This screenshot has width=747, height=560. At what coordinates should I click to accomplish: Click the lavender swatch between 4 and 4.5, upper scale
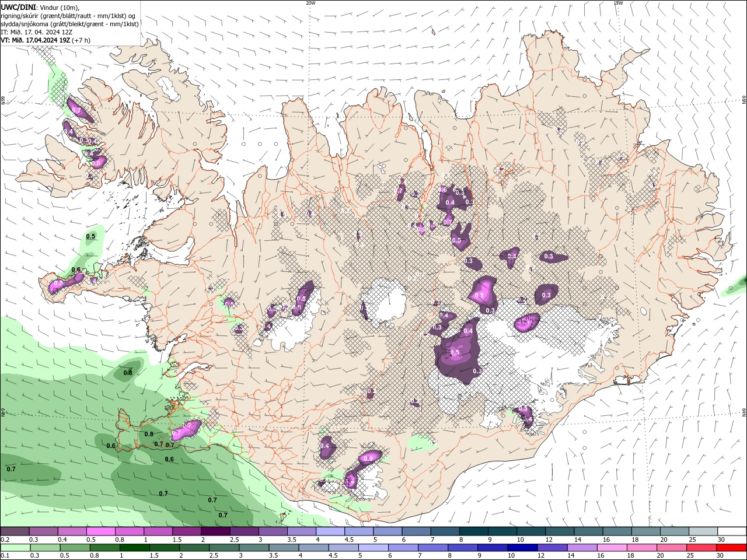pyautogui.click(x=329, y=531)
